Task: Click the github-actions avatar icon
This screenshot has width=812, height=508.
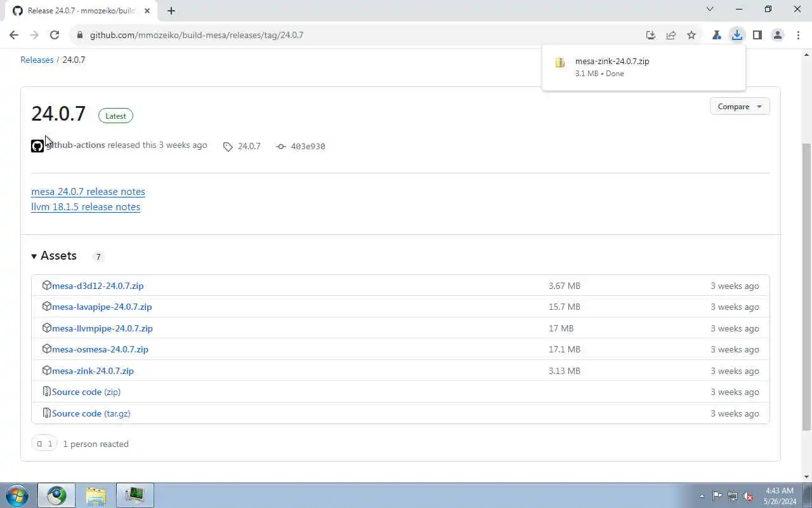Action: 37,146
